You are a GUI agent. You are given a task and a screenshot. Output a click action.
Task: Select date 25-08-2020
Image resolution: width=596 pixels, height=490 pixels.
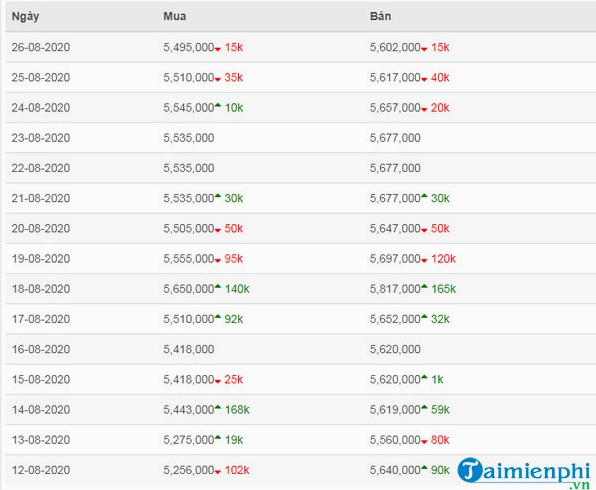[x=41, y=78]
